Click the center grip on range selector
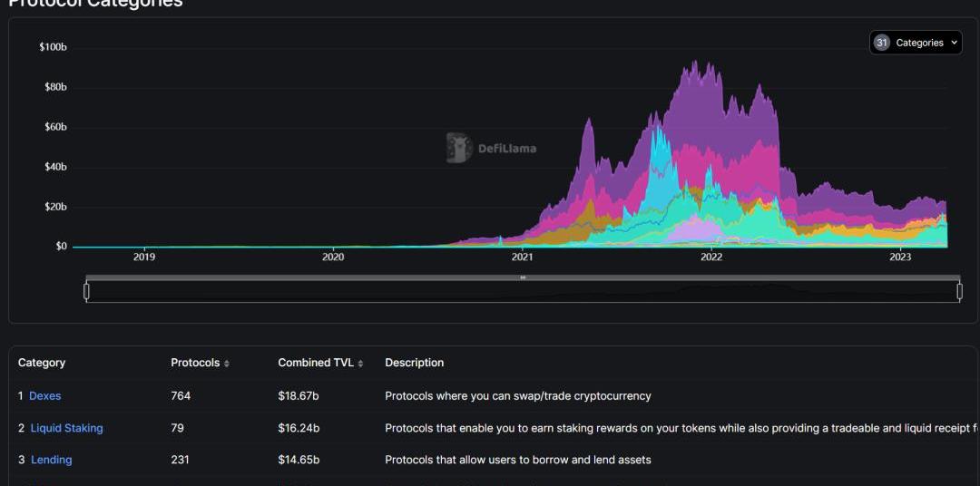 (x=523, y=277)
